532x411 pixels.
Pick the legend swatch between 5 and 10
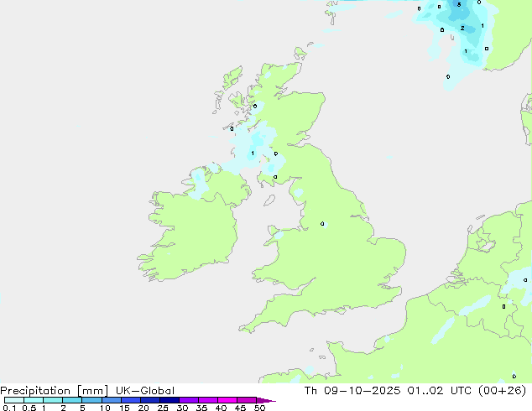(91, 401)
